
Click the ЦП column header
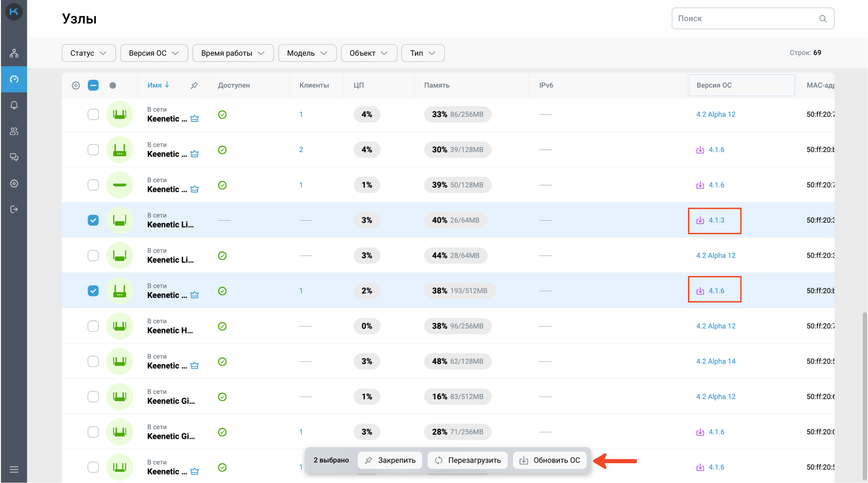[x=358, y=85]
